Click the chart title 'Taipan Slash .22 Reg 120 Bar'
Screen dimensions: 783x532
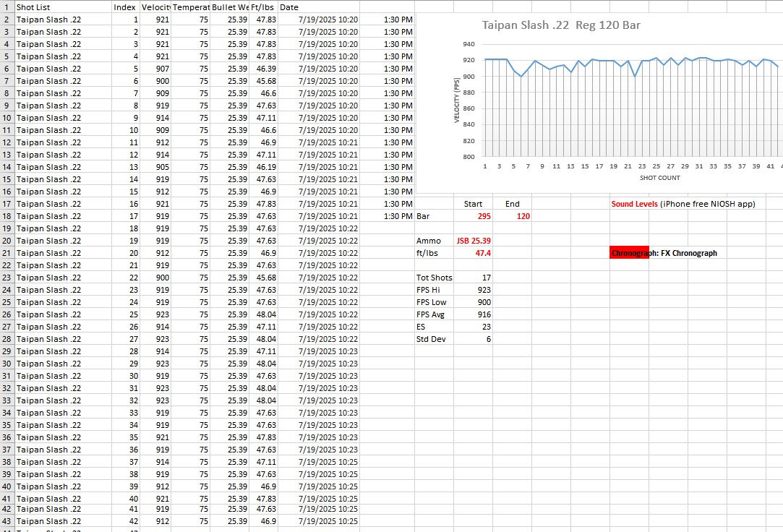tap(561, 25)
